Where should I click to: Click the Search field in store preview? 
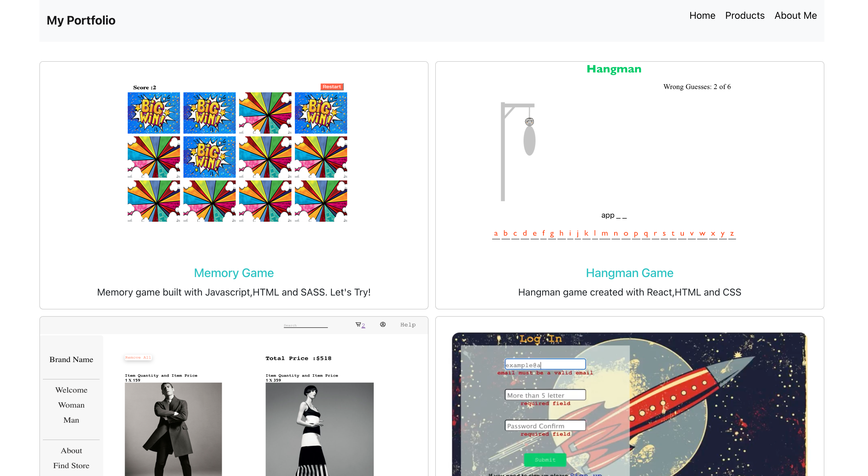click(305, 325)
